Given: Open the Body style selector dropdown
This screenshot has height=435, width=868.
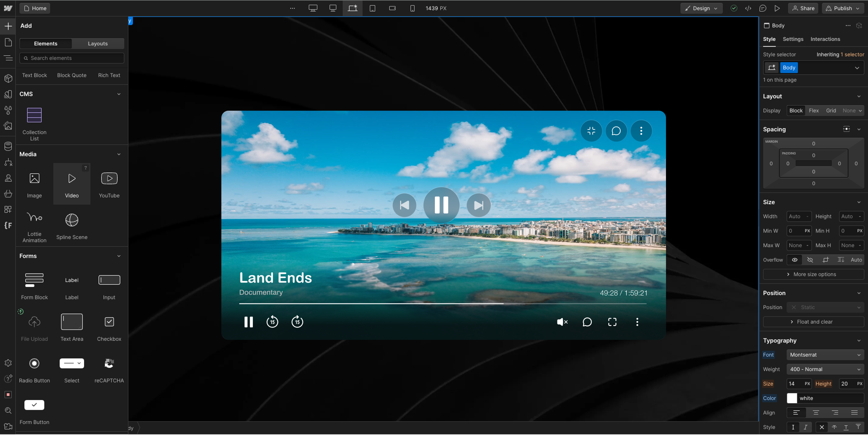Looking at the screenshot, I should pos(856,68).
